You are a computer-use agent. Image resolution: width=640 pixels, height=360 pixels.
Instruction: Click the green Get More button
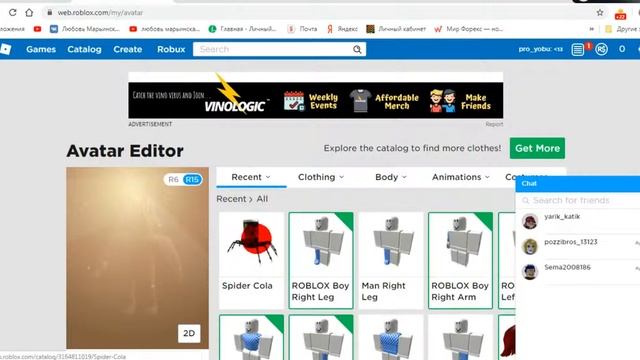pyautogui.click(x=537, y=148)
